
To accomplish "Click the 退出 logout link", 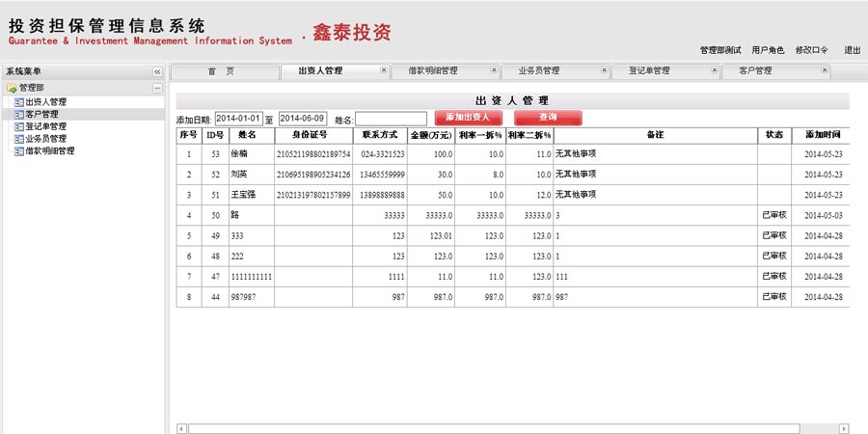I will 853,50.
